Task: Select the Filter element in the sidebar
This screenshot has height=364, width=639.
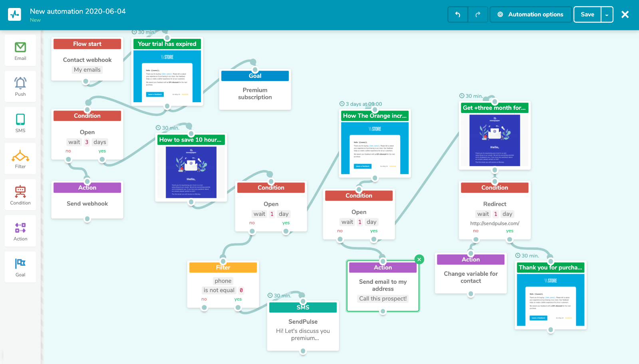Action: tap(20, 158)
